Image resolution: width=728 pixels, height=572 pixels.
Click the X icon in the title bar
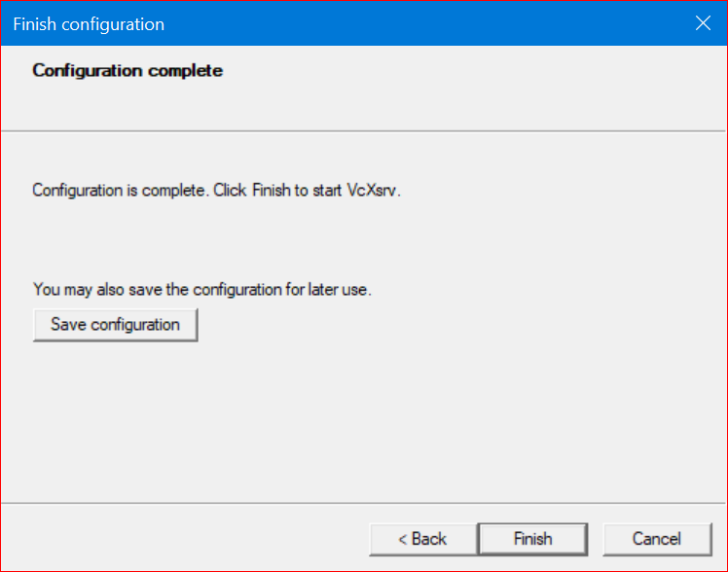(x=703, y=22)
